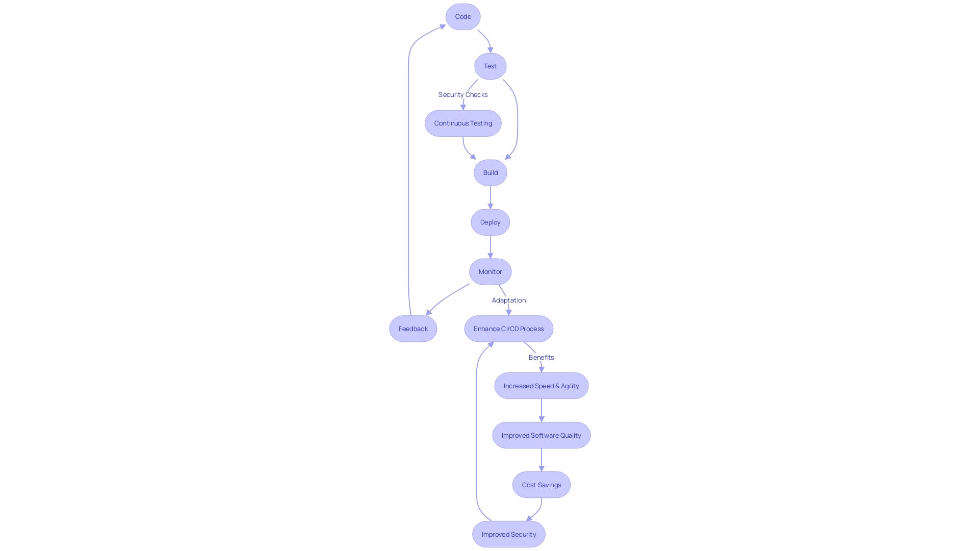Click the Feedback node
Screen dimensions: 980x551
pyautogui.click(x=413, y=329)
